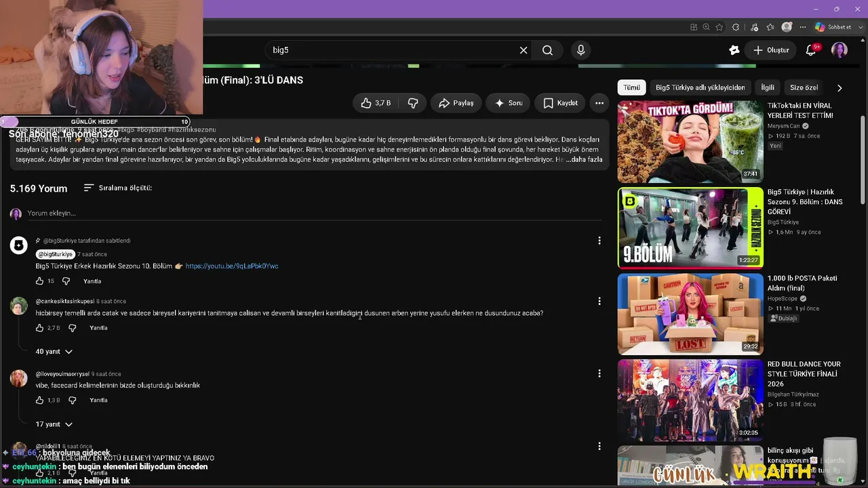This screenshot has height=488, width=868.
Task: Open the Big5 Türkiye Hazırlık Sezonu 9. Bölüm title
Action: coord(805,202)
